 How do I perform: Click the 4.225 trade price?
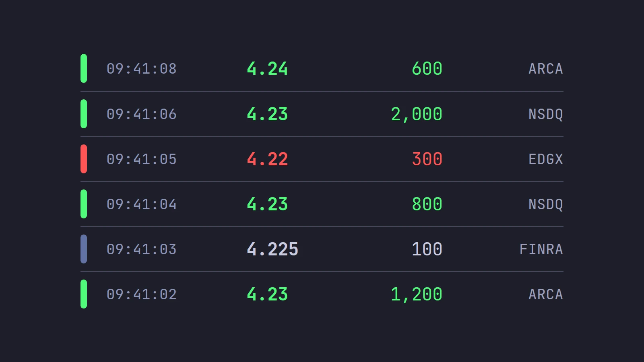point(272,249)
